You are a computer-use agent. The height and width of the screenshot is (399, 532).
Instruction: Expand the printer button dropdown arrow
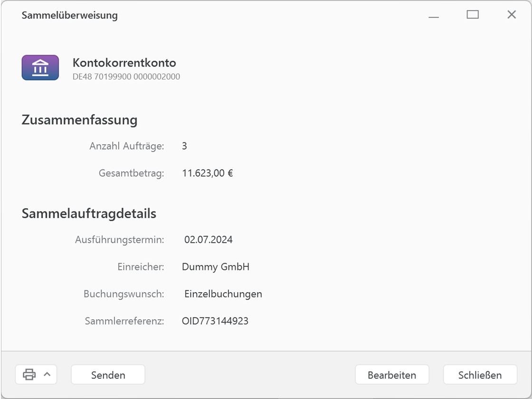click(x=45, y=374)
